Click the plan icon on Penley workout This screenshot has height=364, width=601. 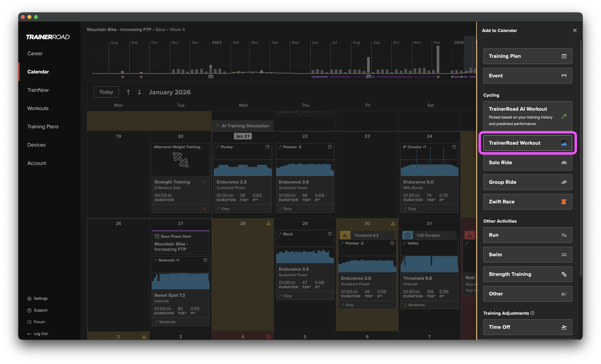click(x=268, y=147)
